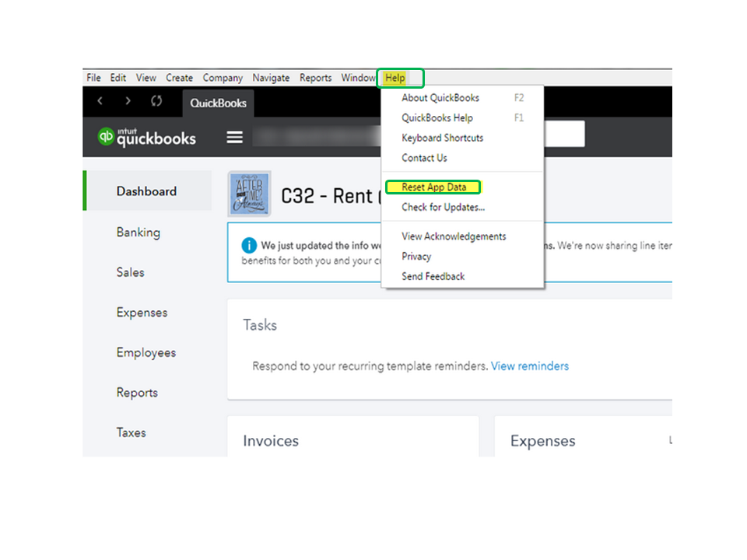Open Banking in the sidebar
The width and height of the screenshot is (747, 560).
tap(139, 233)
